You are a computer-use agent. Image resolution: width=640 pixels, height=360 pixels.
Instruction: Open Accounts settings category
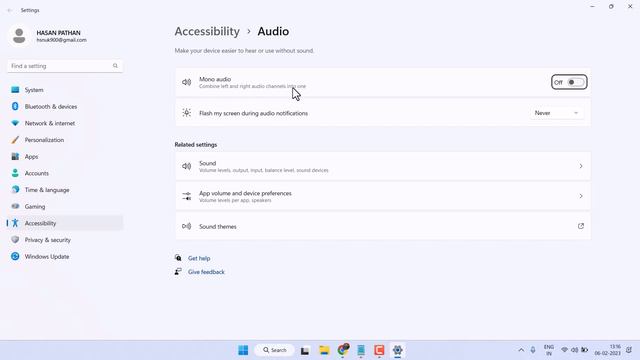tap(65, 173)
